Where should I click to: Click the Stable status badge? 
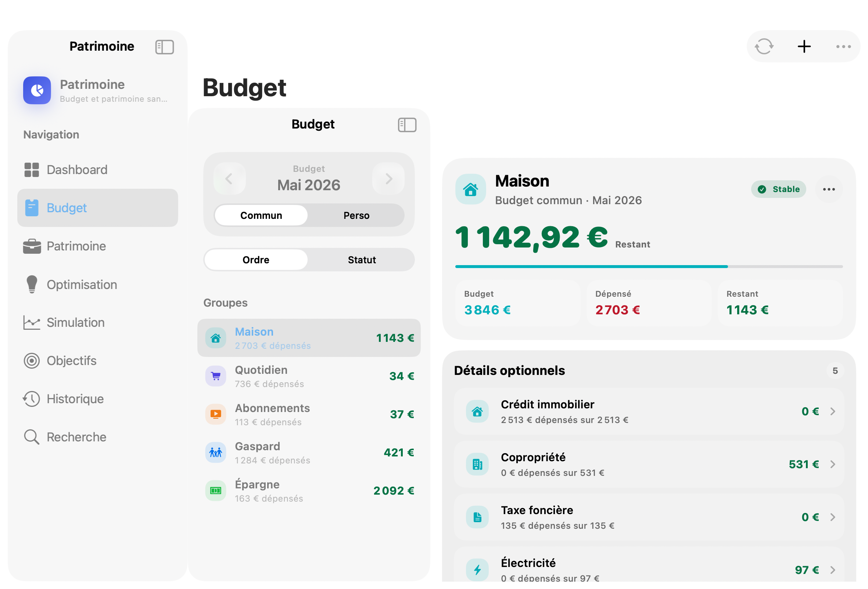click(778, 189)
